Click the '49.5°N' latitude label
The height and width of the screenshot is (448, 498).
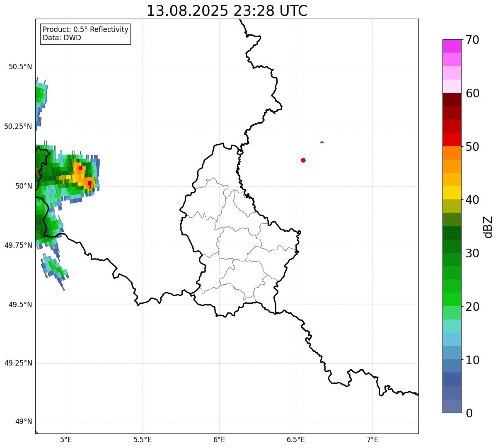coord(20,305)
